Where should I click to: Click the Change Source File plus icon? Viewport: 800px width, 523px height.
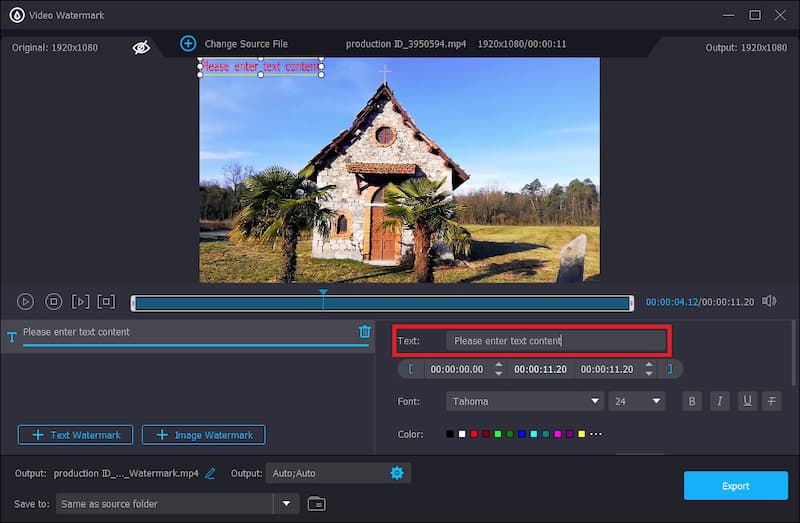tap(188, 44)
